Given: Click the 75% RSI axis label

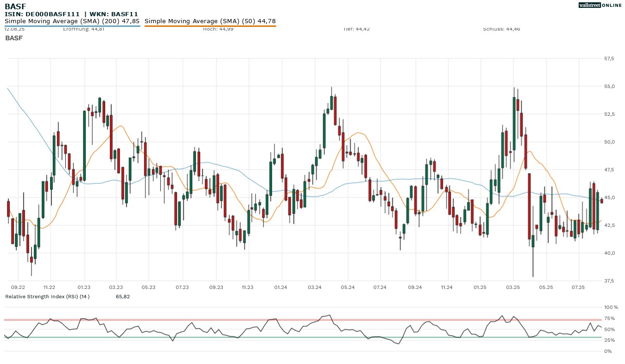Looking at the screenshot, I should point(609,319).
